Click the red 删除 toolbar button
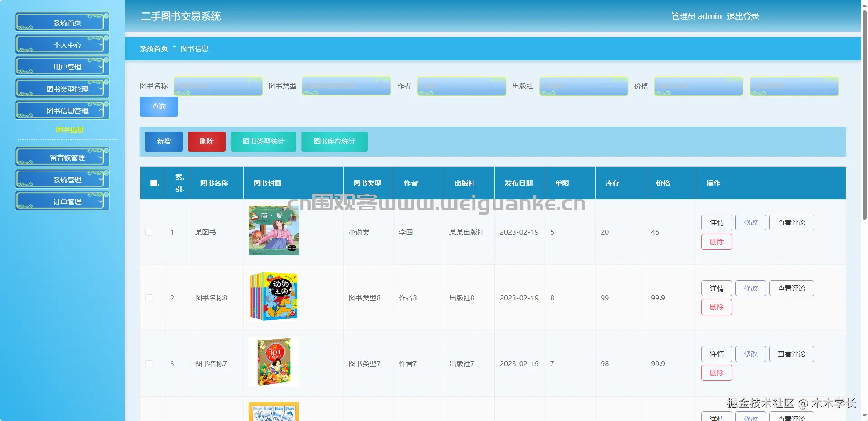Image resolution: width=868 pixels, height=421 pixels. click(x=207, y=142)
